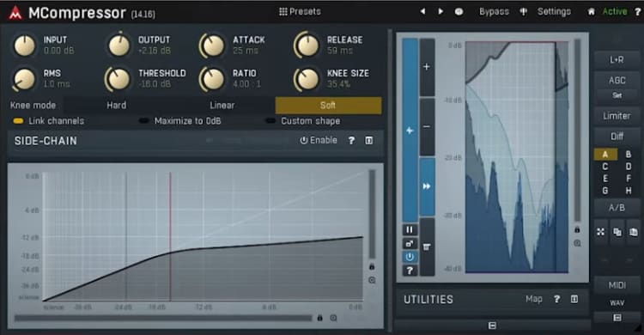Screen dimensions: 644x335
Task: Open meter help question mark
Action: tap(410, 271)
